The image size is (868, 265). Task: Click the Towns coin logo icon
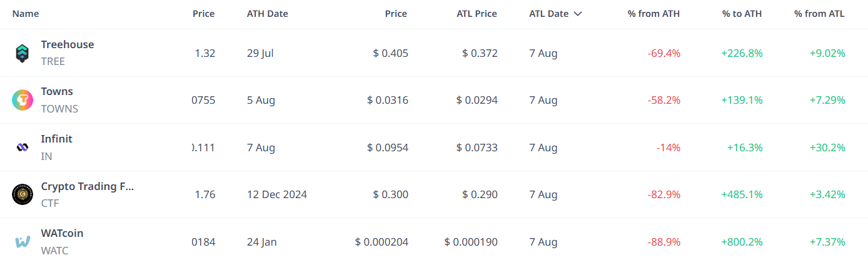[23, 100]
